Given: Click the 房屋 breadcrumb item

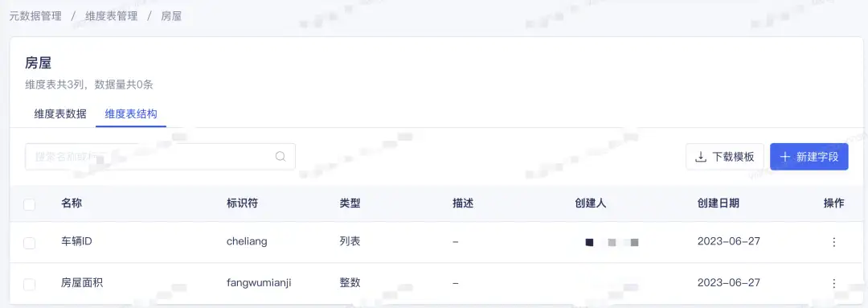Looking at the screenshot, I should tap(171, 16).
